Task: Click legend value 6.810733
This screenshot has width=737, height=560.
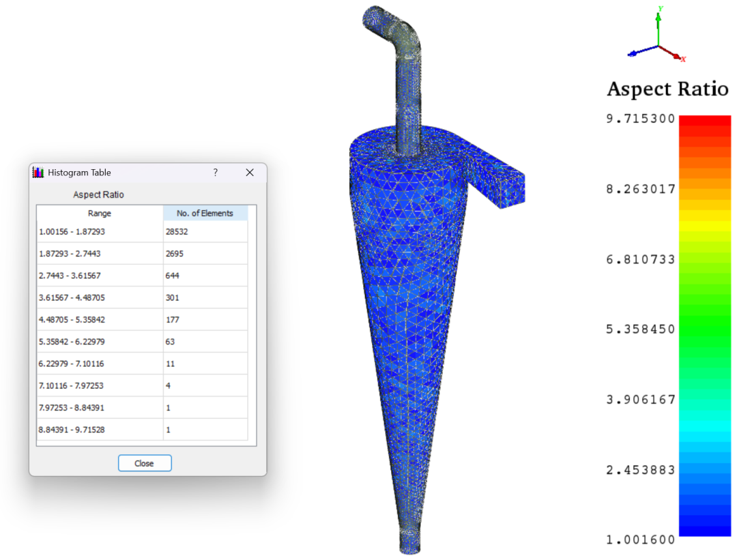Action: click(x=641, y=260)
